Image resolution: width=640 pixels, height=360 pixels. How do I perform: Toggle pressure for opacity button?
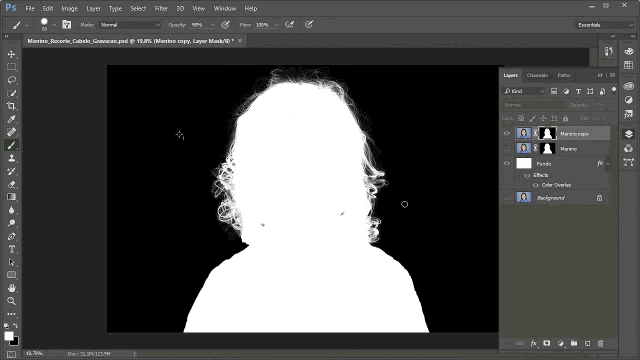[x=225, y=25]
